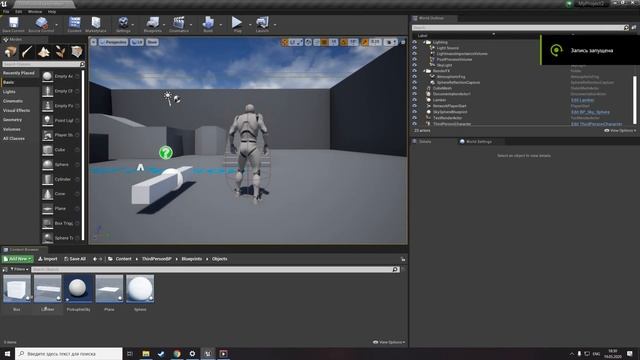Open World Outliner View Options dropdown
This screenshot has width=640, height=360.
620,131
